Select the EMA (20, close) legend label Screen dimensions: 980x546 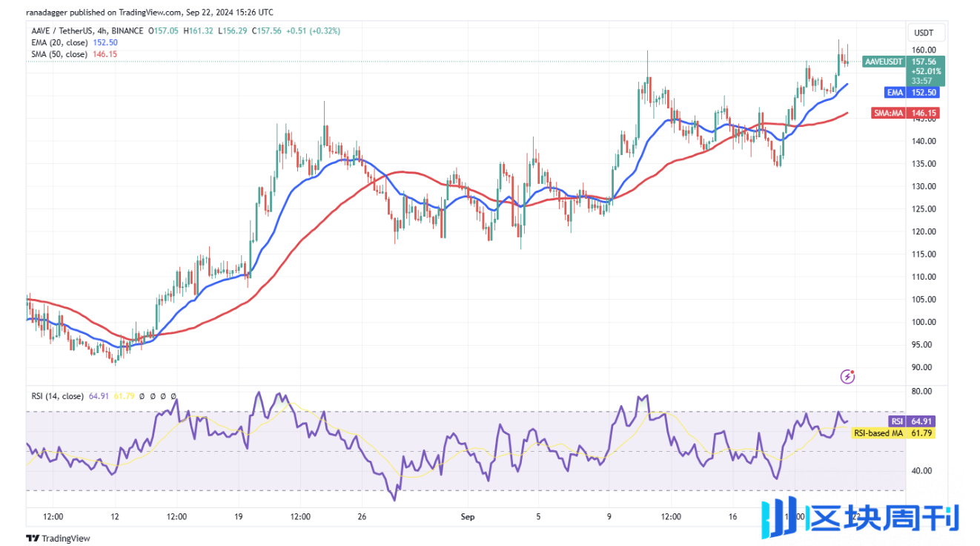click(x=59, y=42)
